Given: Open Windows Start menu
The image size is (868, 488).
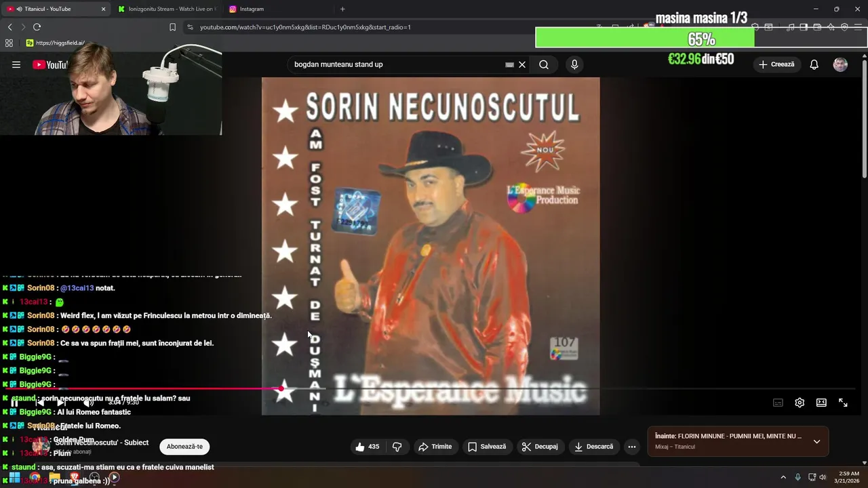Looking at the screenshot, I should 14,478.
